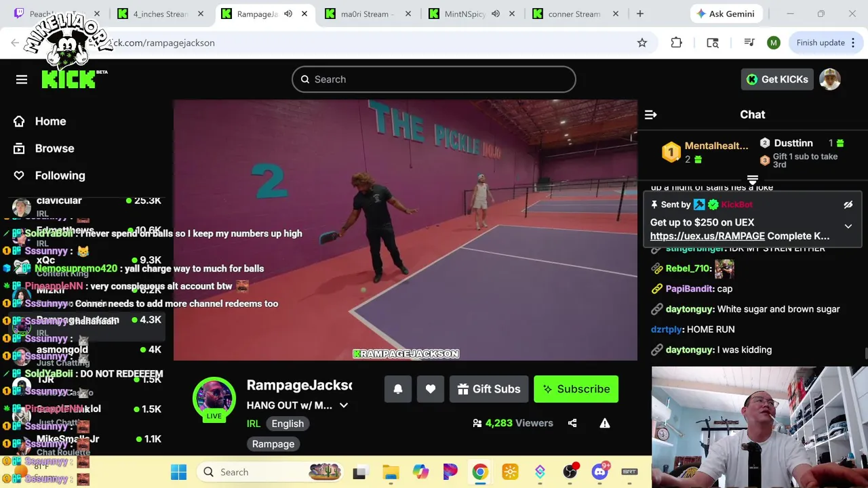868x488 pixels.
Task: Open Browse in the Kick sidebar
Action: [44, 148]
